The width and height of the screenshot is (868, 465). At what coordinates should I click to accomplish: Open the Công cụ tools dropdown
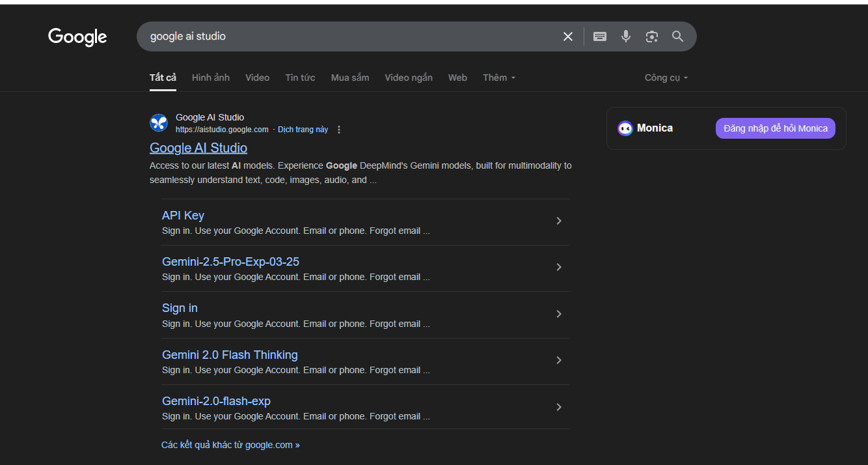666,77
